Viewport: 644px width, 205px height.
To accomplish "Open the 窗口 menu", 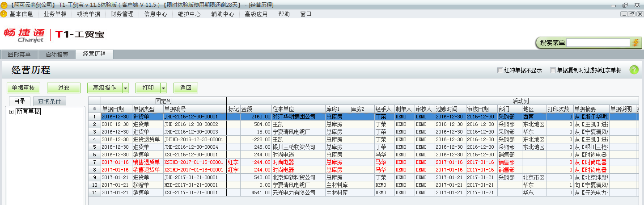I will coord(306,14).
